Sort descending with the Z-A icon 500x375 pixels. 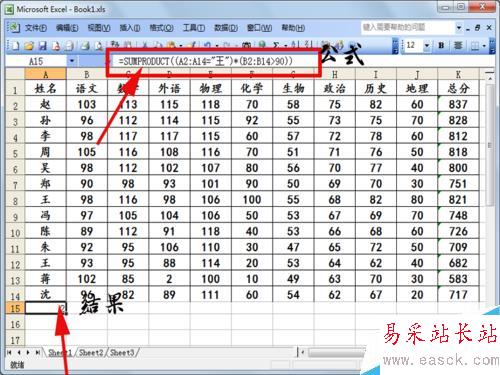[x=309, y=45]
